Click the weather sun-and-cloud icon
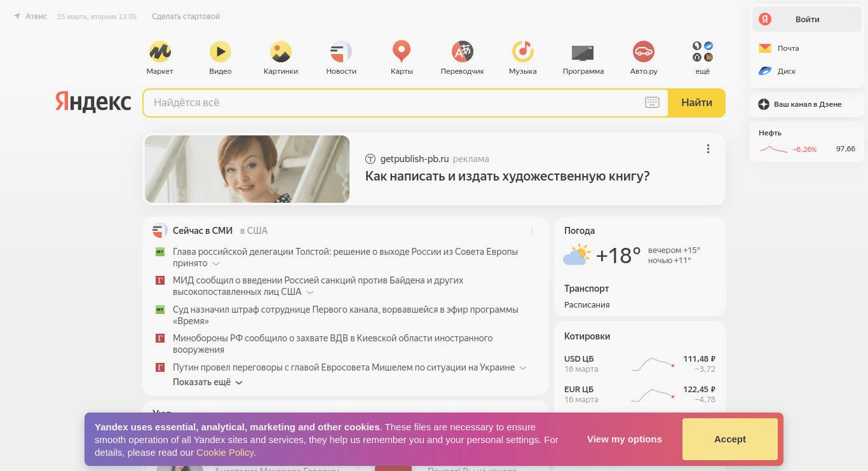Screen dimensions: 868x471 tap(576, 255)
